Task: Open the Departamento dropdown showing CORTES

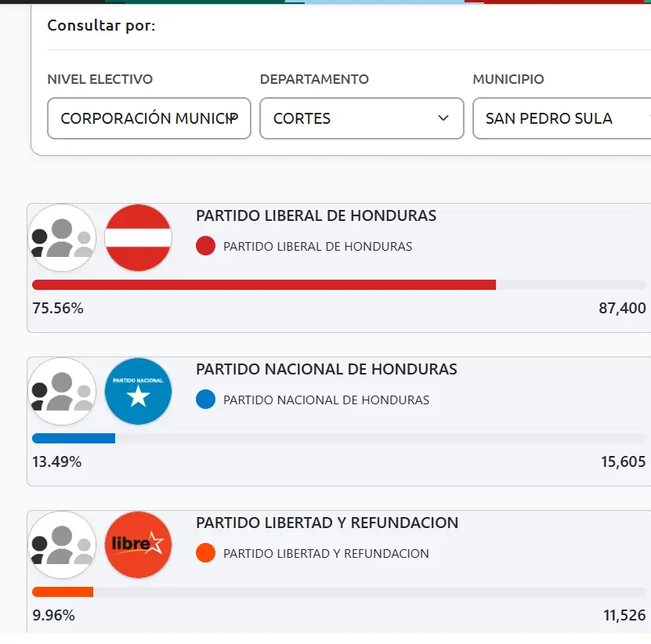Action: click(361, 118)
